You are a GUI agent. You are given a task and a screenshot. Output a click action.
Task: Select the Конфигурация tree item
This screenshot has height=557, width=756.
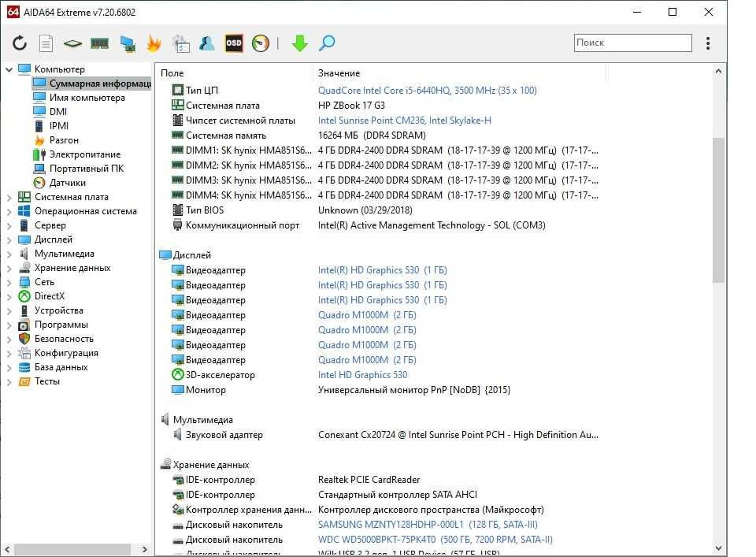pyautogui.click(x=66, y=353)
